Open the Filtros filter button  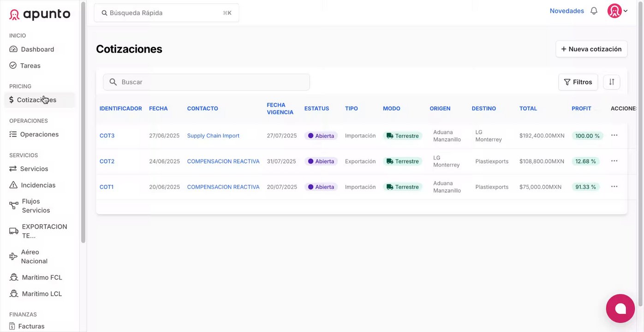[x=578, y=82]
